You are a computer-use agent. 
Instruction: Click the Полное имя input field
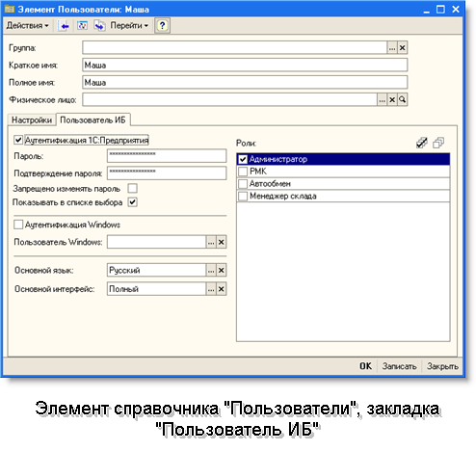[245, 83]
